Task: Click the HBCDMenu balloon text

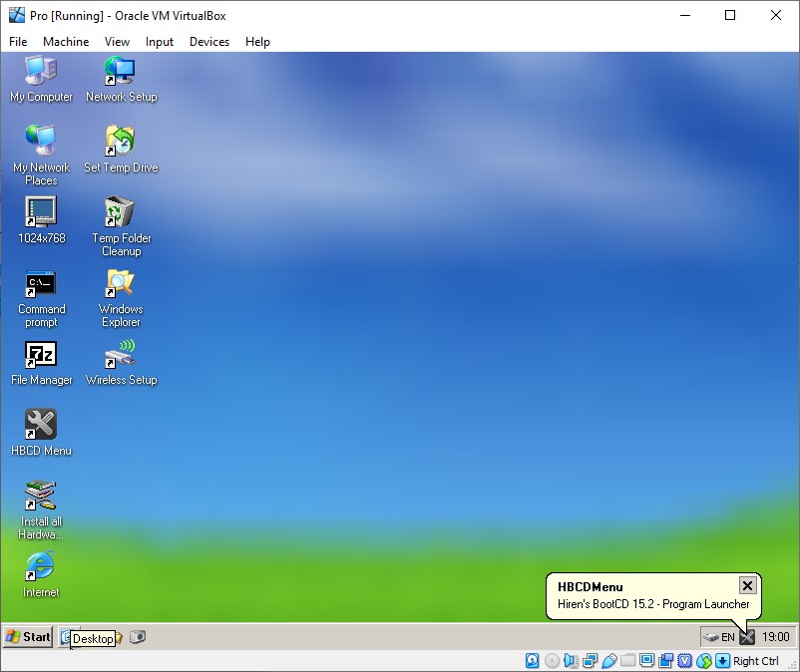Action: point(653,604)
